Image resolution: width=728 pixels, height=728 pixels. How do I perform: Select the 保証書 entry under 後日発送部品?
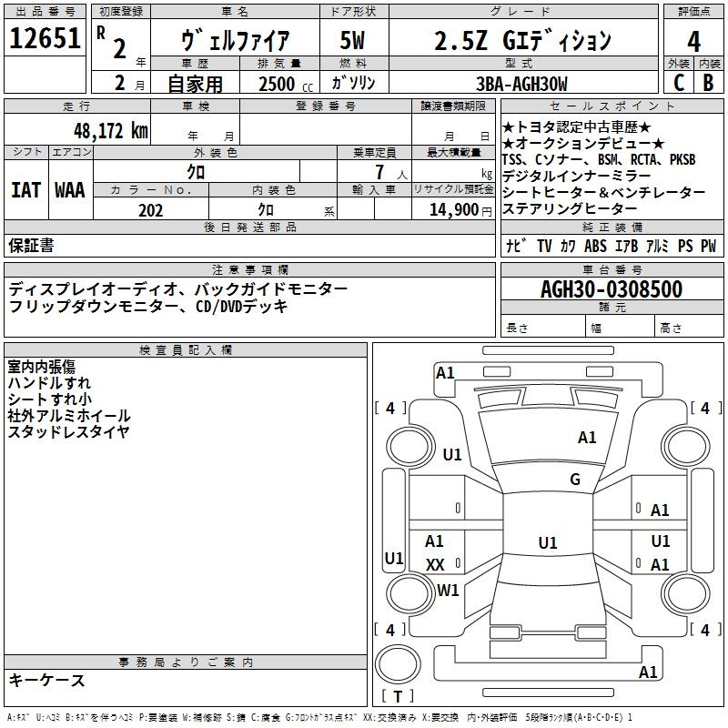[x=31, y=246]
